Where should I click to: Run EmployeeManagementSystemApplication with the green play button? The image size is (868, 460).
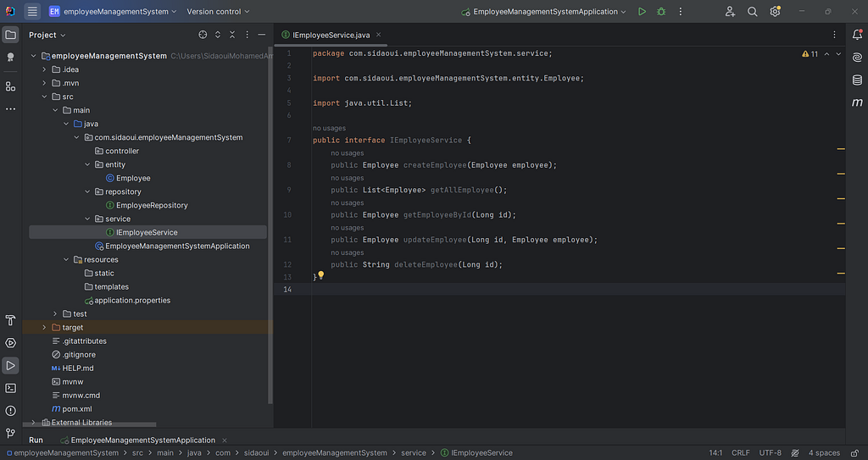pyautogui.click(x=642, y=11)
